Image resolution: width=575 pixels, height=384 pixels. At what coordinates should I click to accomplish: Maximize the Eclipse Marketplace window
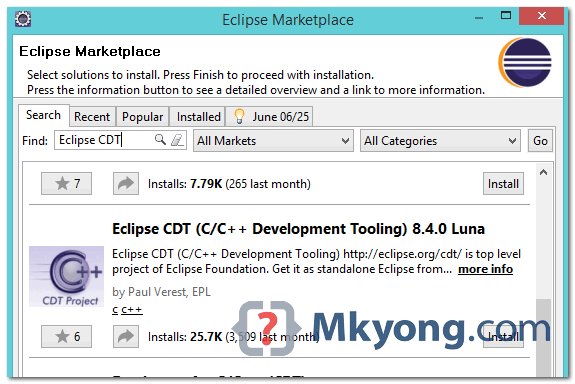506,16
